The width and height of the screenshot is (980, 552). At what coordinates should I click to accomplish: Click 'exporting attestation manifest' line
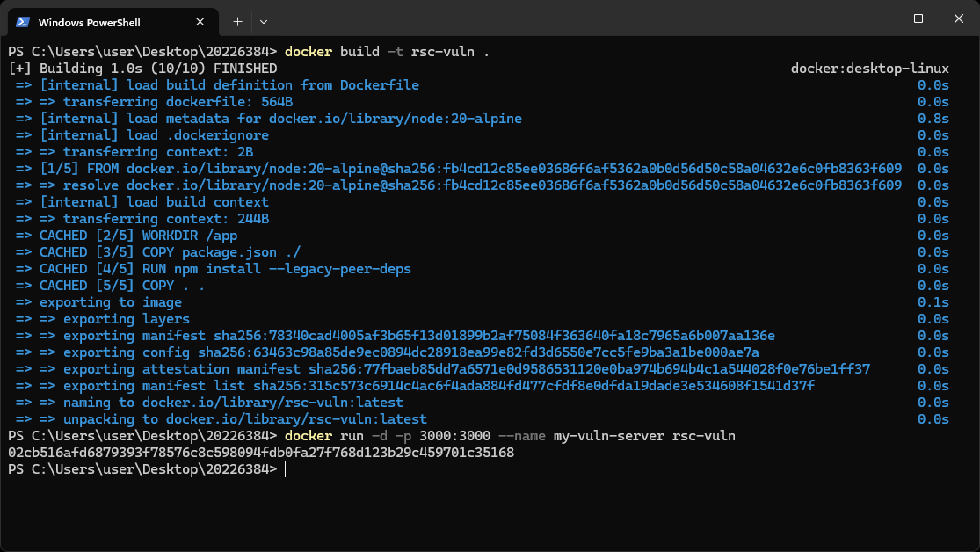[443, 369]
